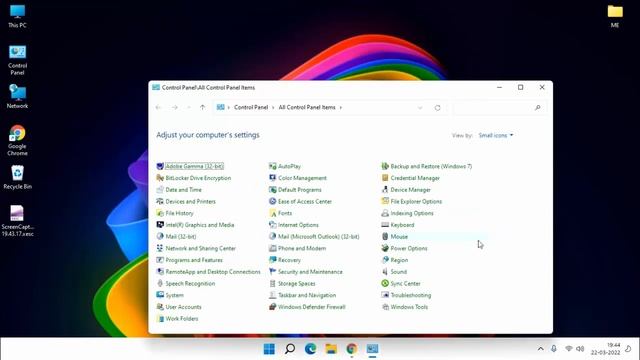Open the Recovery link
The width and height of the screenshot is (640, 360).
click(289, 260)
